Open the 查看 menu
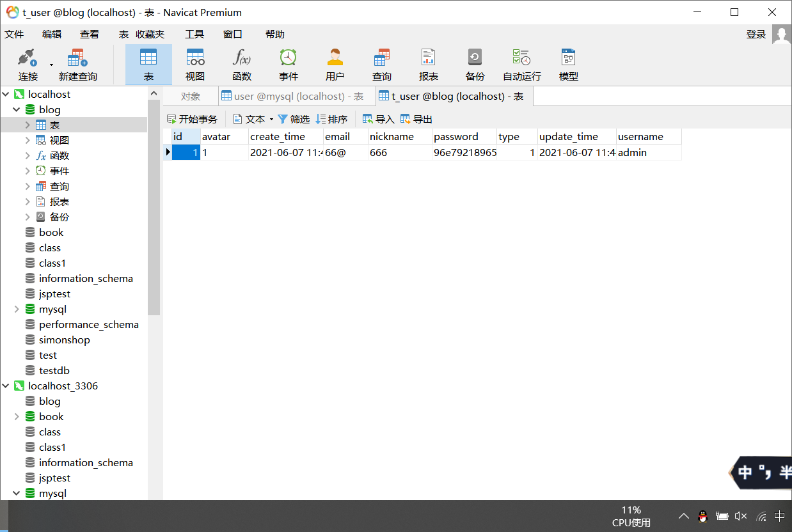The width and height of the screenshot is (792, 532). coord(90,35)
